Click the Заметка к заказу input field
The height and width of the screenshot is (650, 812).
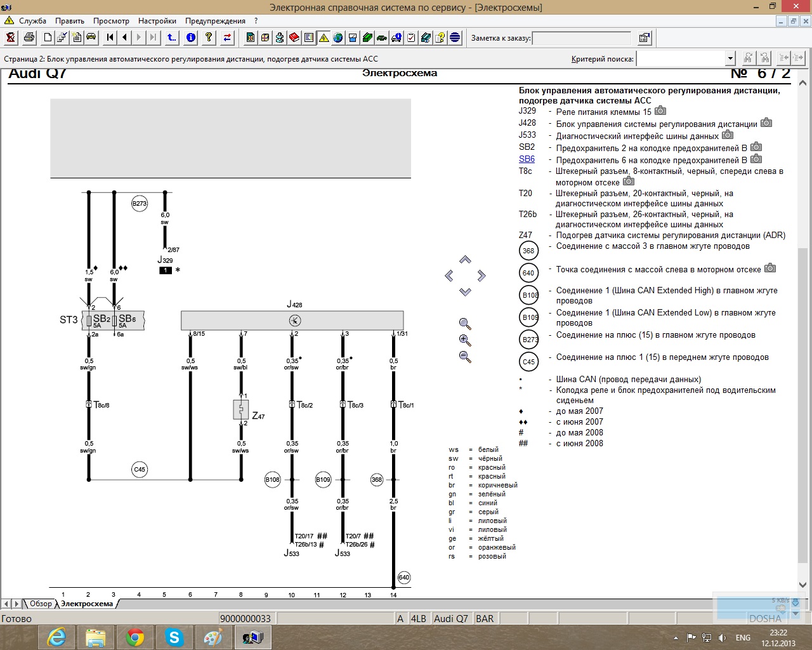(x=582, y=38)
